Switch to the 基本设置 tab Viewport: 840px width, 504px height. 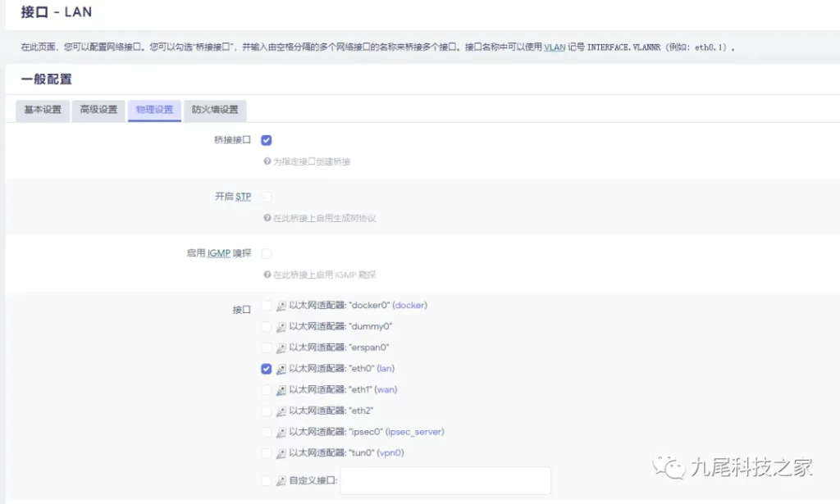coord(43,110)
